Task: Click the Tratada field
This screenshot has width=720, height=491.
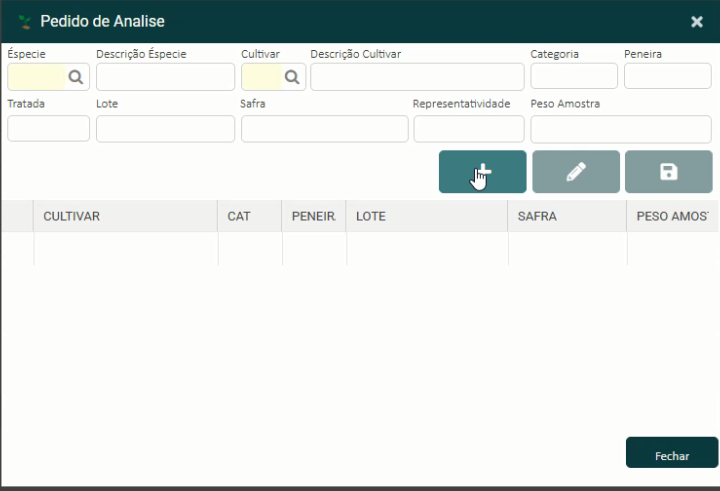Action: click(x=48, y=129)
